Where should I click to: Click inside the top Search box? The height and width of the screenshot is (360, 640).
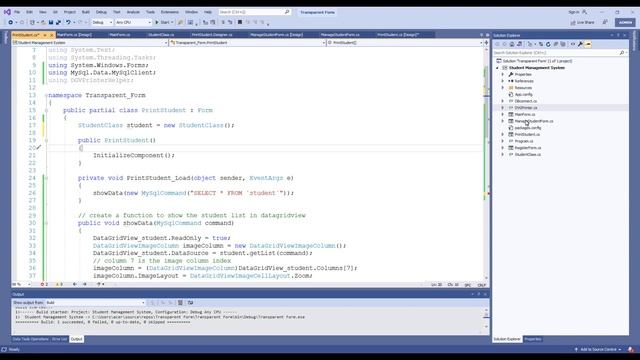point(254,12)
